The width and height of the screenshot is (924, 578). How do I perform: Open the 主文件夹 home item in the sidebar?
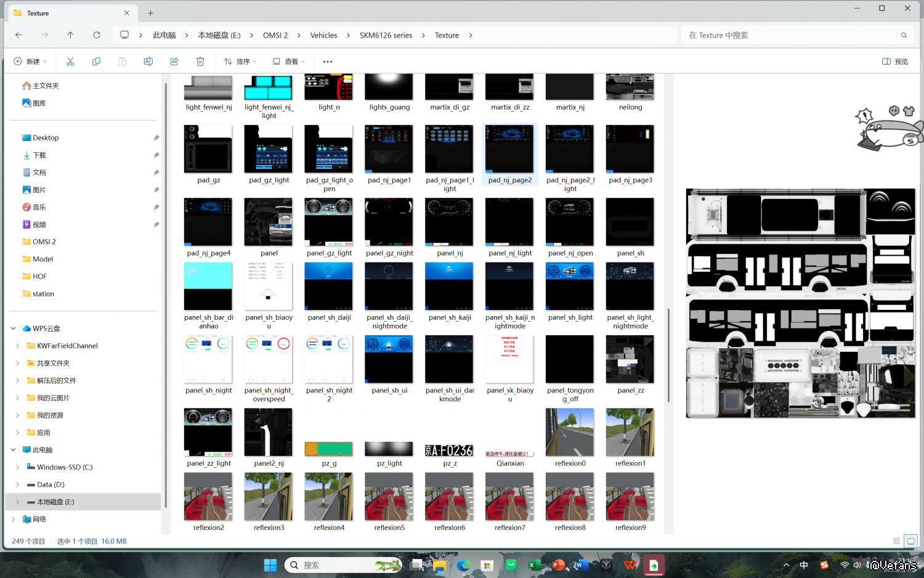point(41,86)
